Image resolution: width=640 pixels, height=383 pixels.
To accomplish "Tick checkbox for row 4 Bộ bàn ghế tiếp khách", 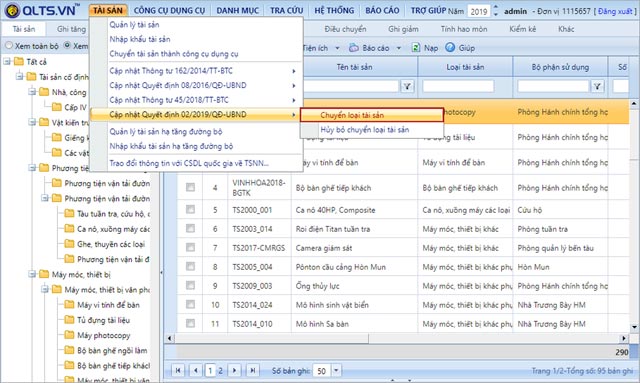I will [190, 187].
